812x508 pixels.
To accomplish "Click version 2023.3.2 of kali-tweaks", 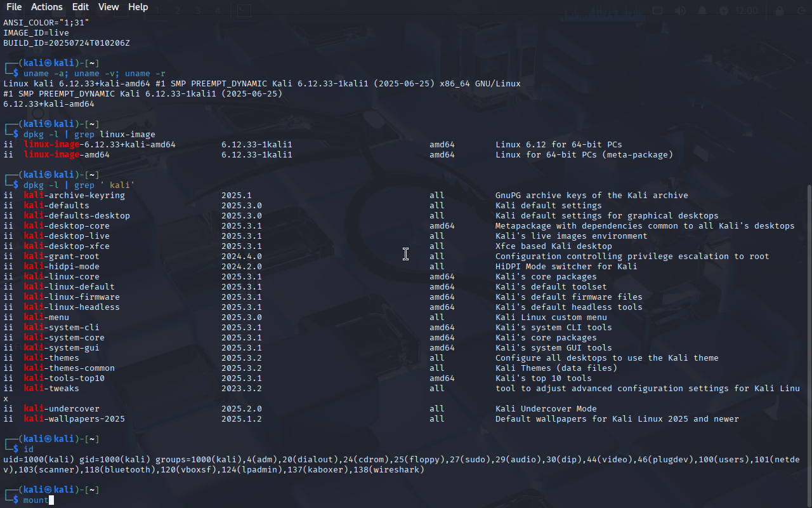I will (242, 389).
